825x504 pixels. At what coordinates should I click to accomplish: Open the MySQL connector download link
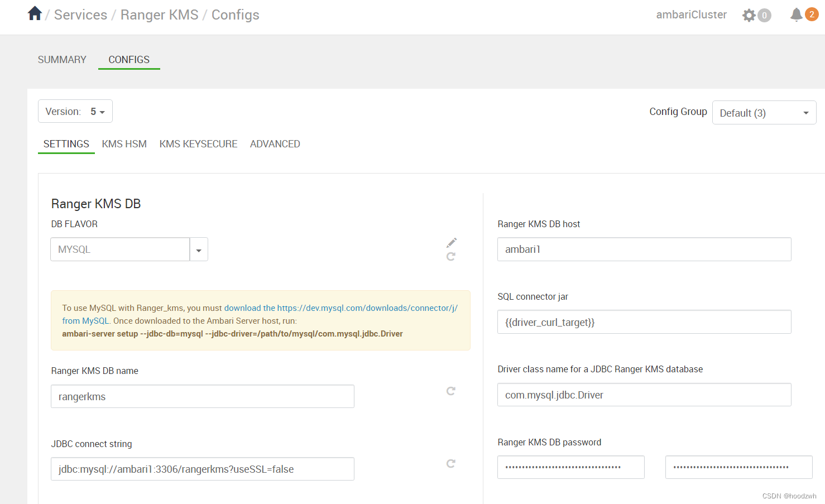(x=340, y=308)
